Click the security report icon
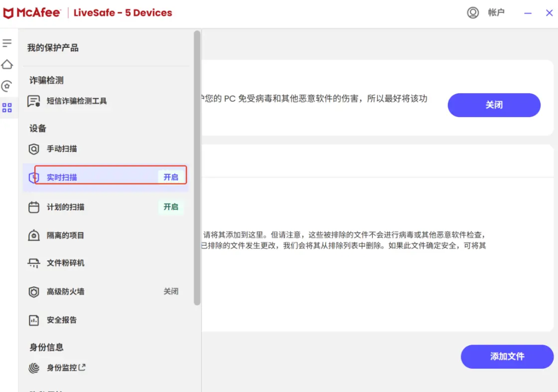This screenshot has width=558, height=392. point(34,320)
